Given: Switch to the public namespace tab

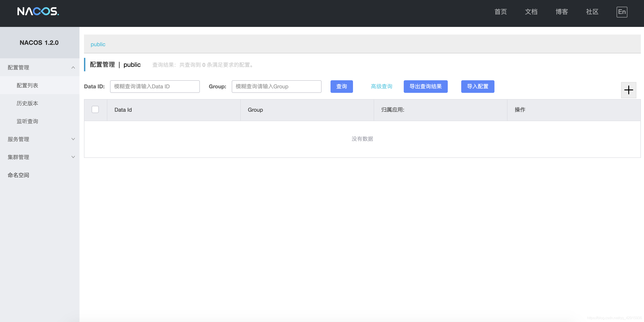Looking at the screenshot, I should coord(98,44).
